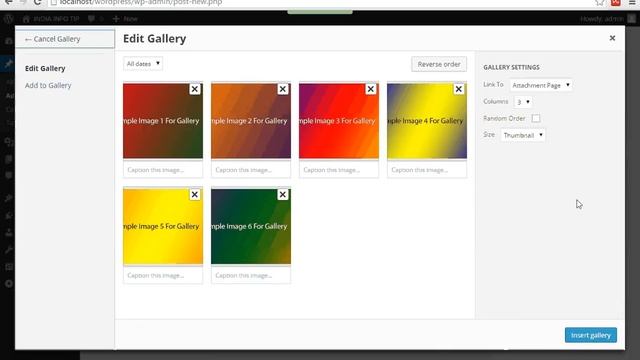Click caption field under Sample Image 3
640x360 pixels.
click(339, 170)
